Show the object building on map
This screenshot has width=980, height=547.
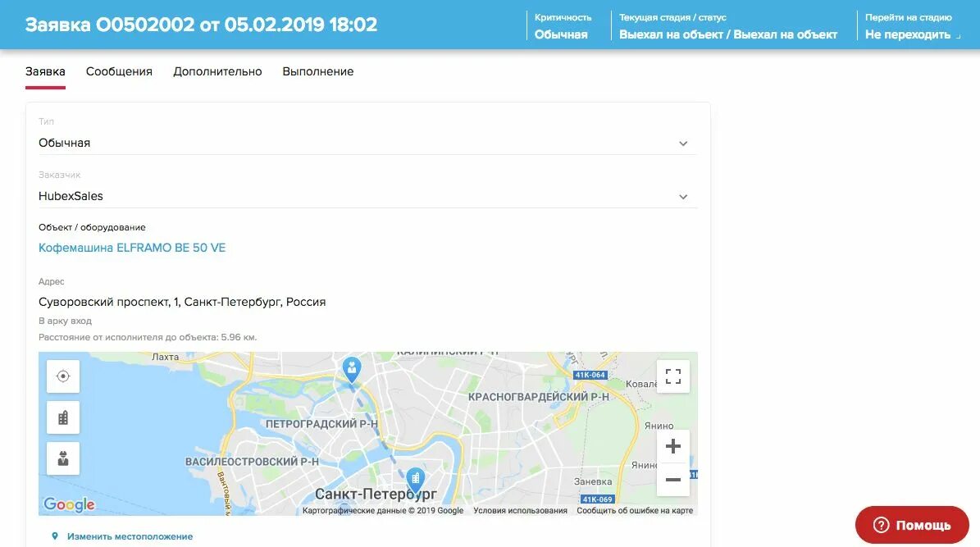coord(63,417)
